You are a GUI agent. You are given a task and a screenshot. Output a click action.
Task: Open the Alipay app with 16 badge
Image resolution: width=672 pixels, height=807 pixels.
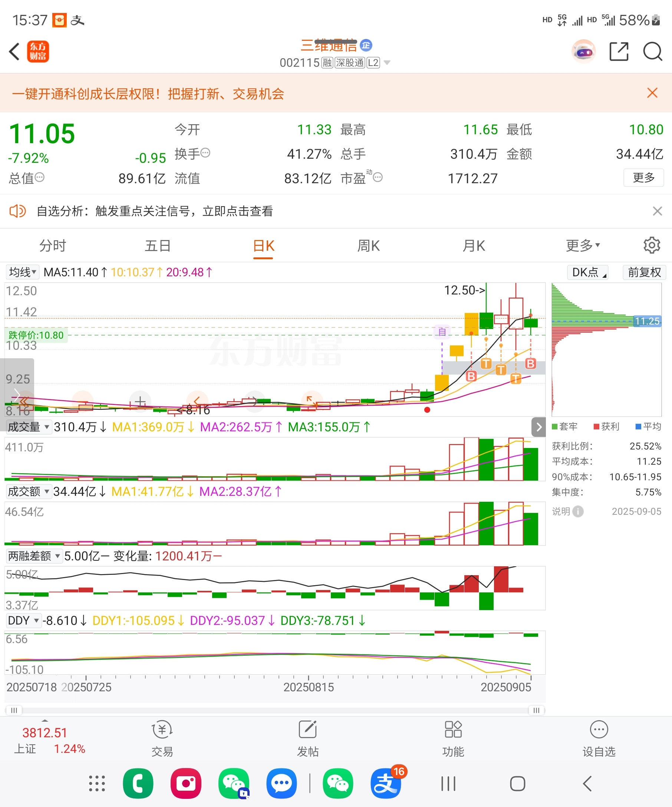click(386, 784)
